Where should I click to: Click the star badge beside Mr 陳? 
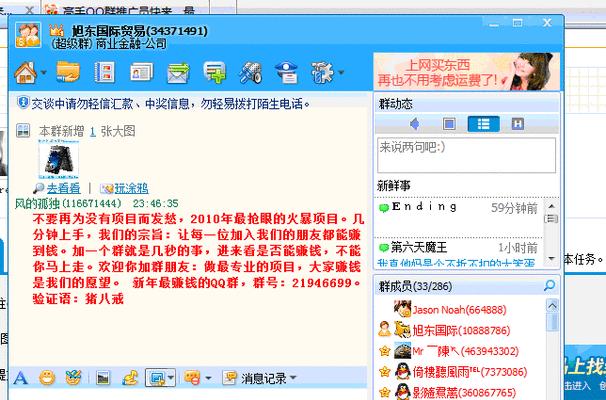coord(385,351)
